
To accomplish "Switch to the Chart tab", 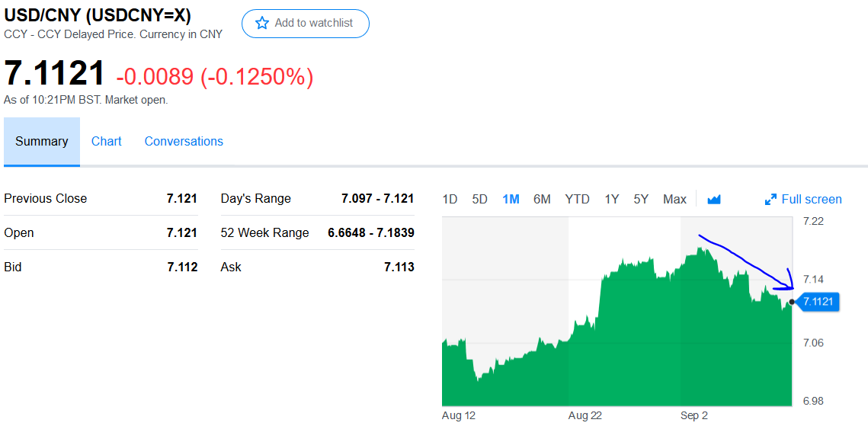I will 106,141.
